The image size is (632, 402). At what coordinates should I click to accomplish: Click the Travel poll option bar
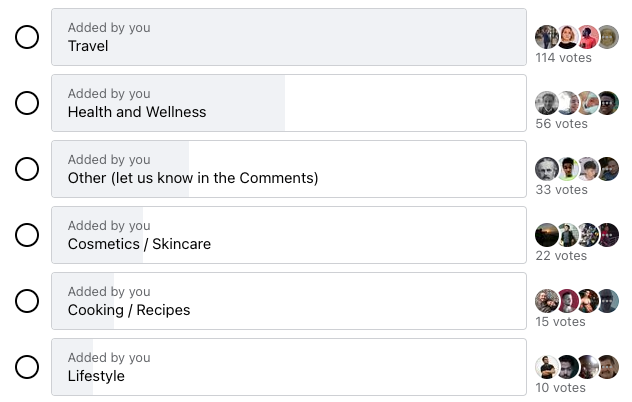pos(289,38)
